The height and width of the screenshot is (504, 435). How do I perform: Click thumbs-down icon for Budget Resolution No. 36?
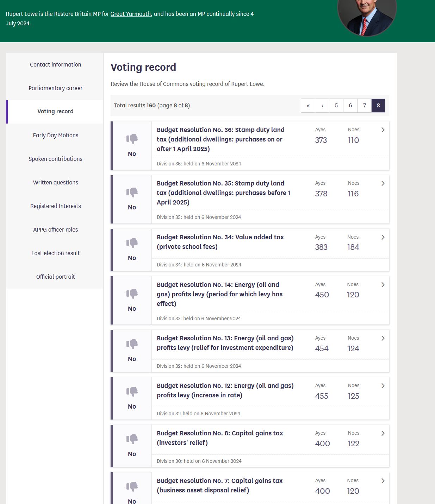(132, 139)
